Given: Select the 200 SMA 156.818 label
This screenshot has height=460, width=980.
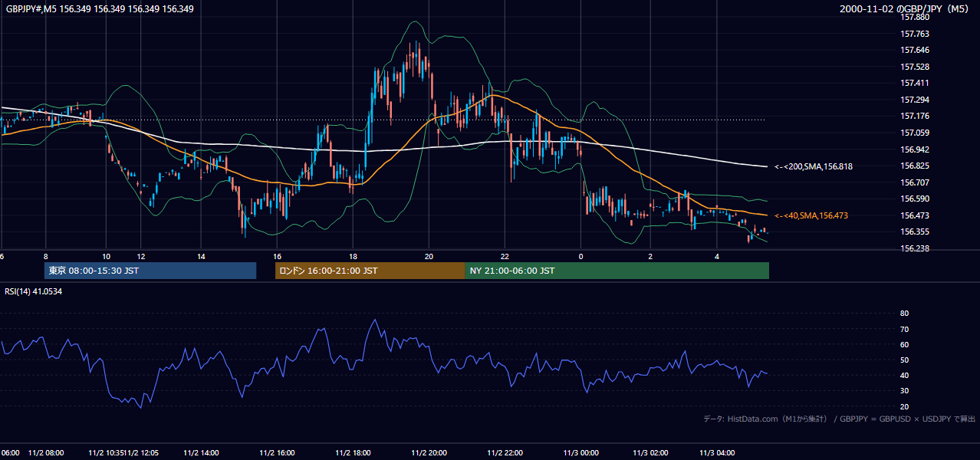Looking at the screenshot, I should [814, 166].
